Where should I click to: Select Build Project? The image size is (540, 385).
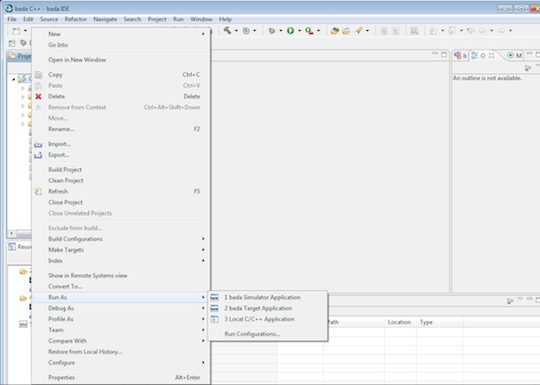coord(121,170)
